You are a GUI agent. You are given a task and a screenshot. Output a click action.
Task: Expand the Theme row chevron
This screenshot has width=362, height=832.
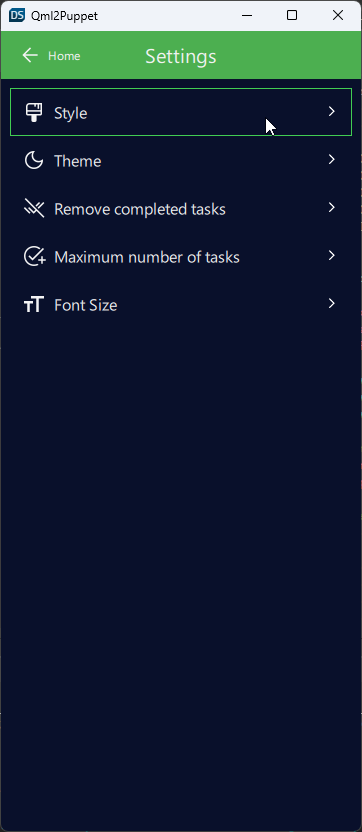332,159
